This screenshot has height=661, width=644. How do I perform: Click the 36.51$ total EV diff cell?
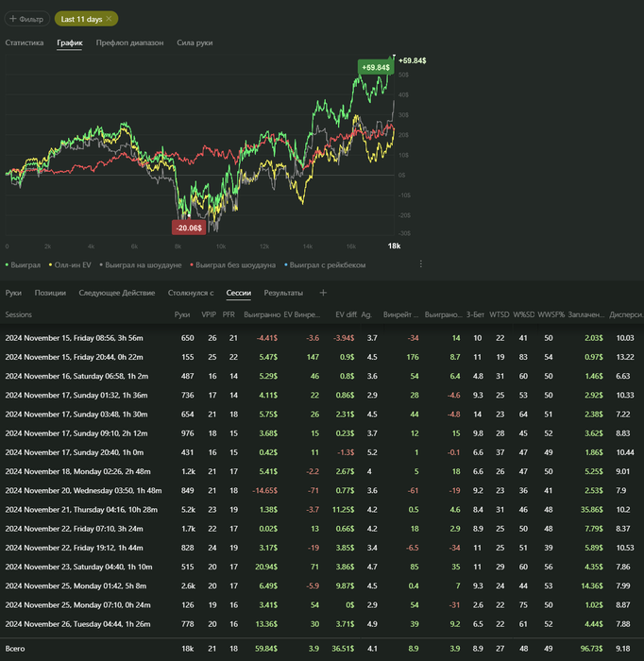point(343,649)
